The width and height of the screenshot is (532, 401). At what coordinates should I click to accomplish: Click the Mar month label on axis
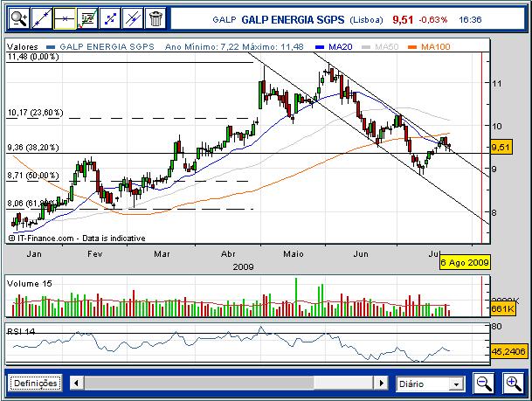click(162, 254)
